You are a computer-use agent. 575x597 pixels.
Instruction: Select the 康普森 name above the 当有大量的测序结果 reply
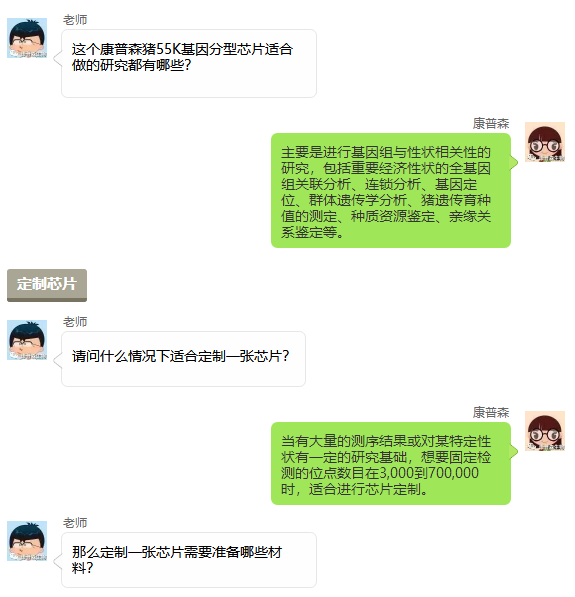(491, 412)
